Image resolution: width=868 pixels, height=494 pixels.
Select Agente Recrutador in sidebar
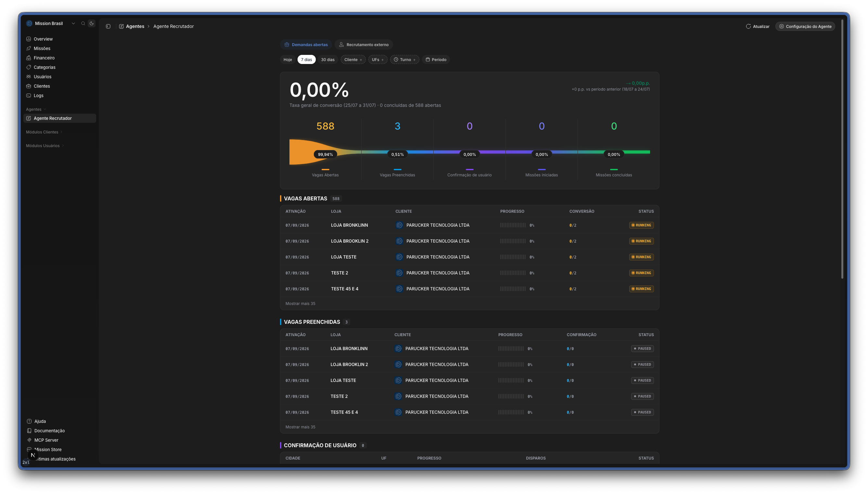(x=60, y=119)
